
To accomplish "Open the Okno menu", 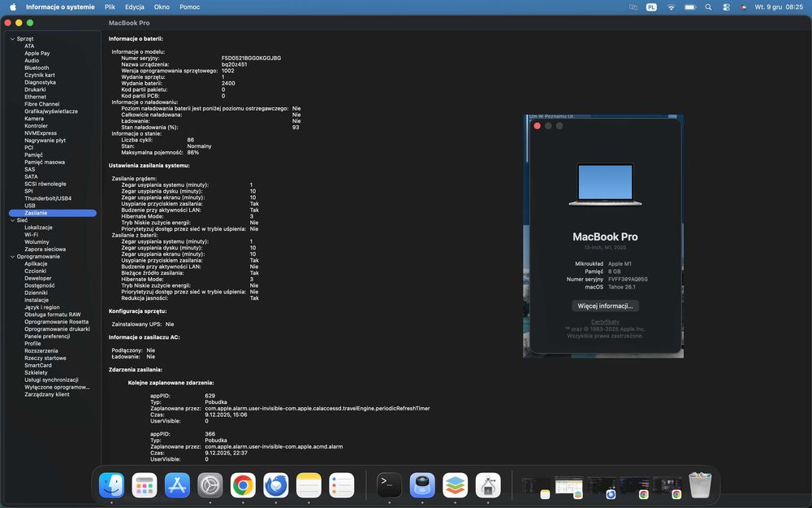I will pos(162,7).
